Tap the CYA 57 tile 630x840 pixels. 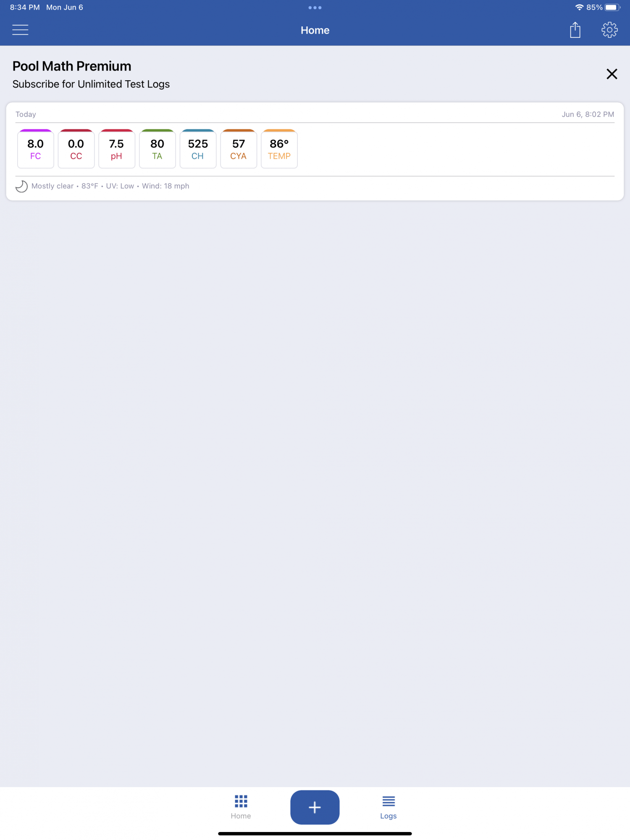tap(239, 149)
